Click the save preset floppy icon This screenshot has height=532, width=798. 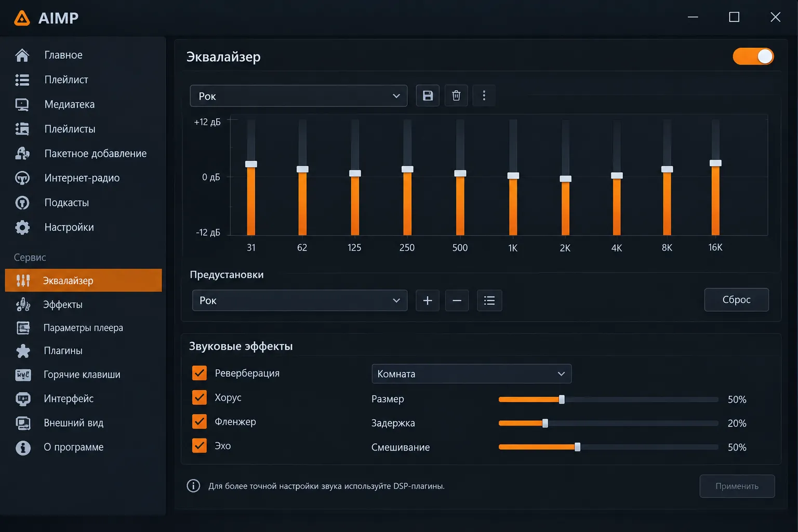coord(428,96)
